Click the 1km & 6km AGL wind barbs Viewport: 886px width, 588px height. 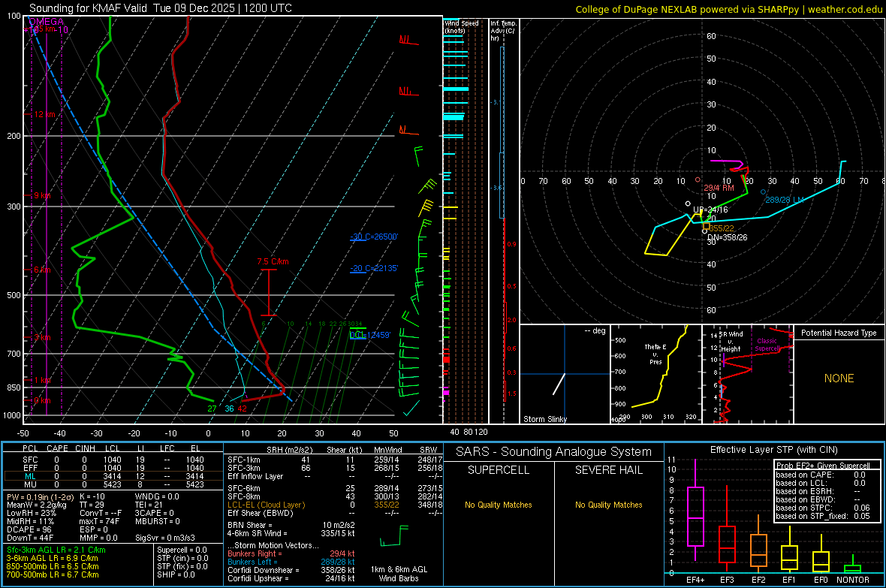(x=394, y=535)
